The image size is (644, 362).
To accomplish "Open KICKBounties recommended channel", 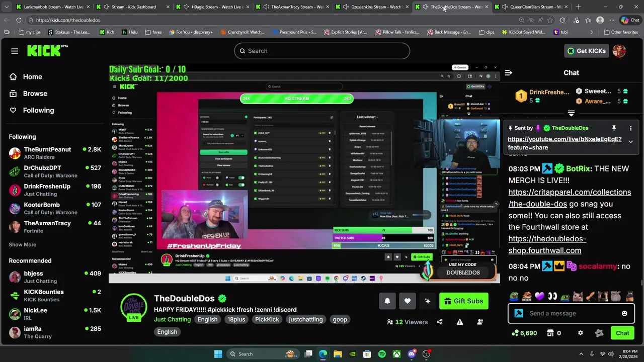I will click(54, 296).
